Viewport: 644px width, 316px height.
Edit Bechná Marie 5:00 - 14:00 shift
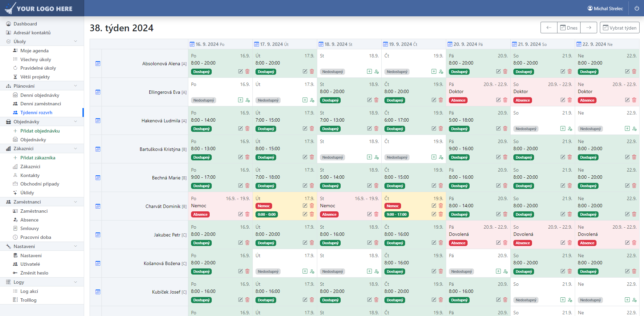[x=370, y=186]
